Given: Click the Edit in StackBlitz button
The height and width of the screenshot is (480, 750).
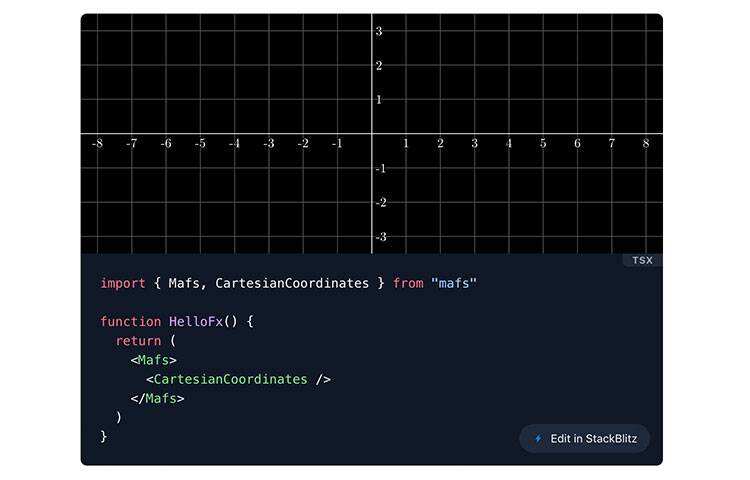Looking at the screenshot, I should click(x=585, y=438).
